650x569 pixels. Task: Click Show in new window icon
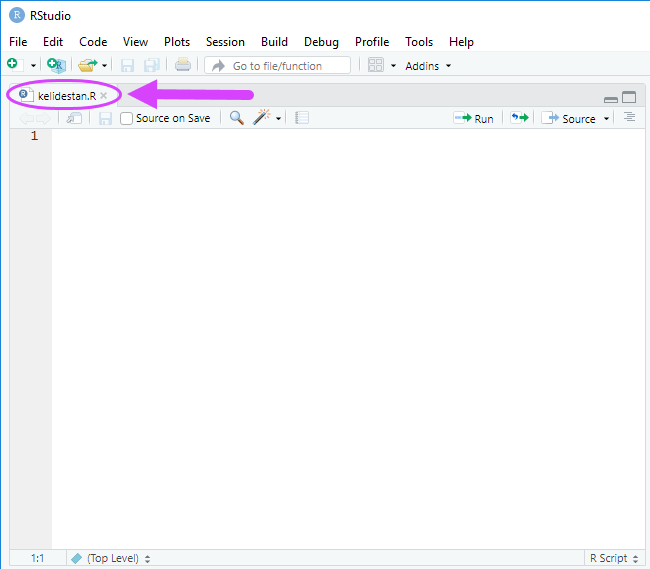coord(74,119)
